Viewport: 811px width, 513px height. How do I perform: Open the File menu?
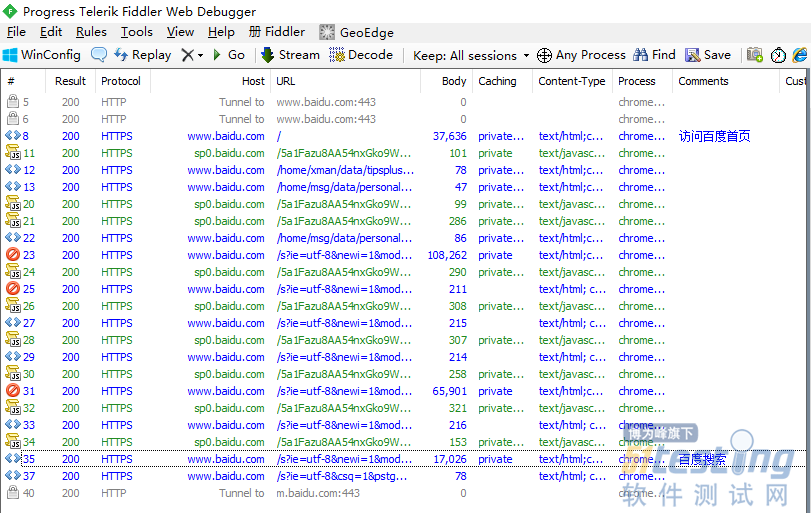(x=17, y=32)
